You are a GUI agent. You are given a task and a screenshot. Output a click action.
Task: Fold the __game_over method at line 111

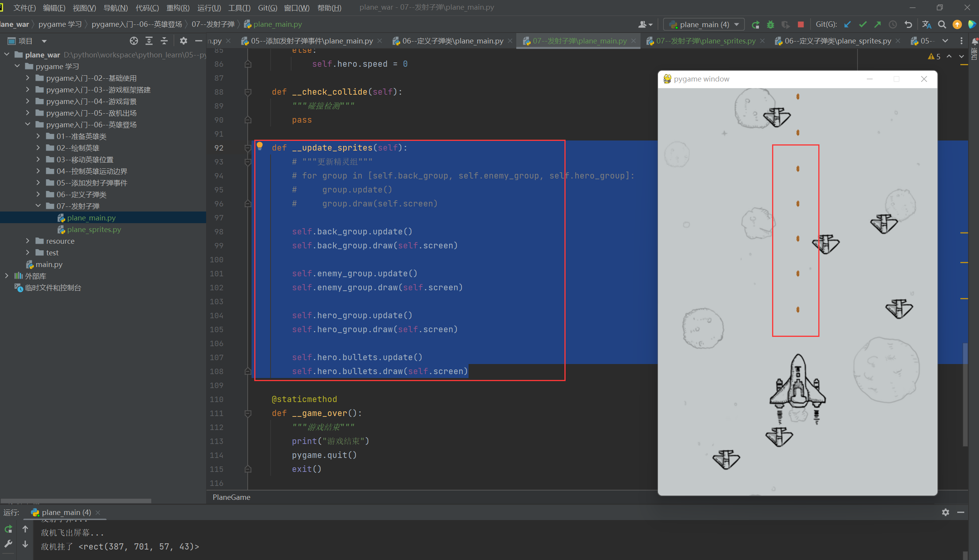[x=248, y=413]
